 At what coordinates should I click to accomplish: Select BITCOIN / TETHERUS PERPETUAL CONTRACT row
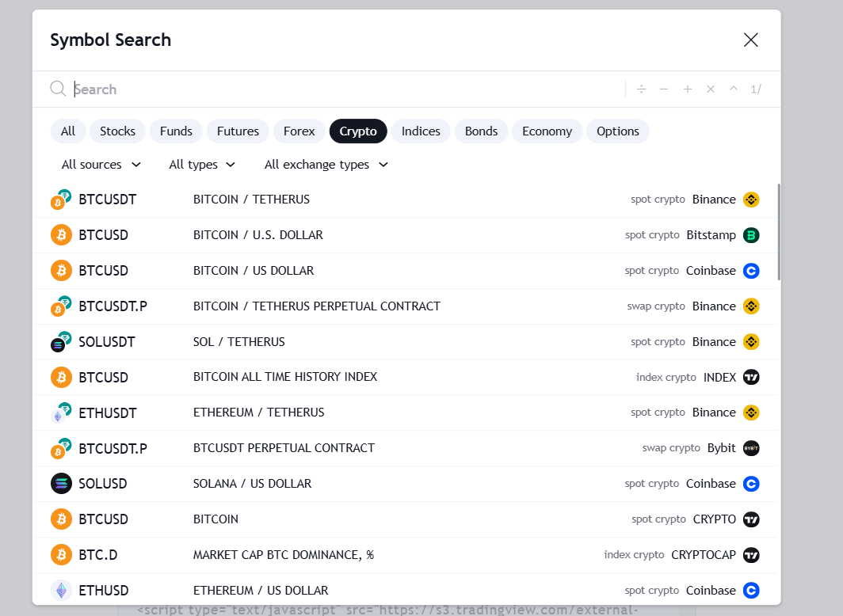pos(405,306)
